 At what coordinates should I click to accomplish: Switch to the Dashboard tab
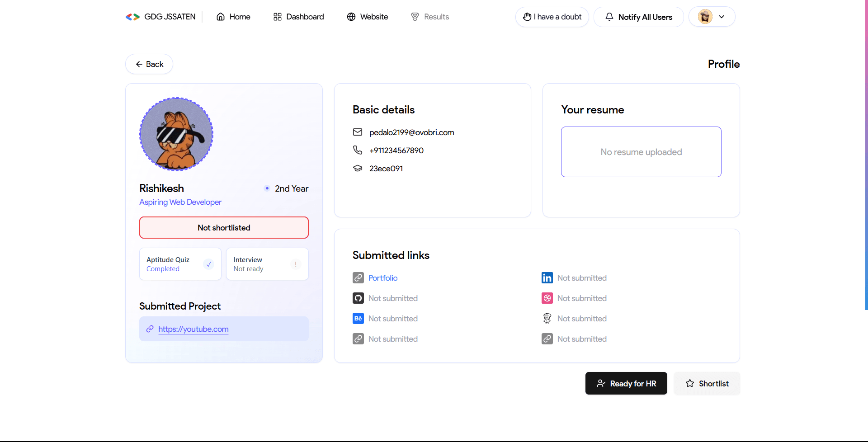[x=299, y=17]
